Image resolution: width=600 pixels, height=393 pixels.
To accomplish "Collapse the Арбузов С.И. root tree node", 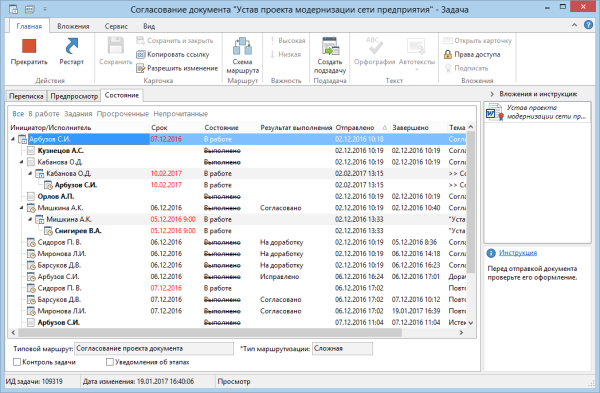I will [x=13, y=139].
